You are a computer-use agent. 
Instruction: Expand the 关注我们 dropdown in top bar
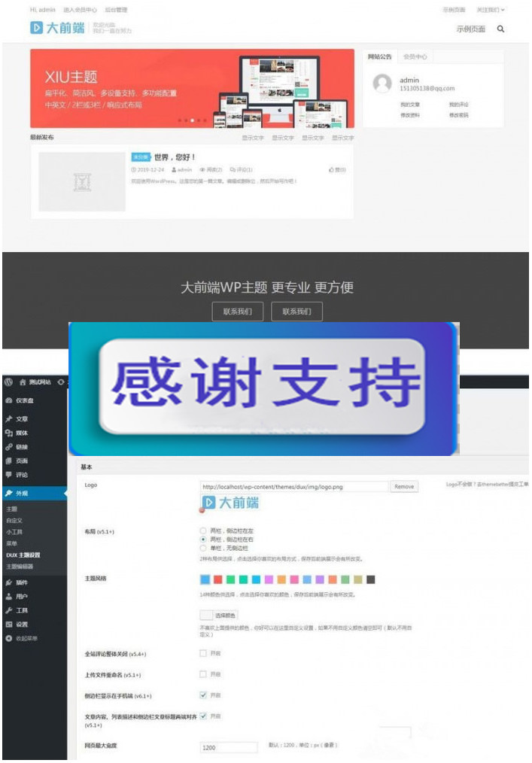(x=490, y=10)
